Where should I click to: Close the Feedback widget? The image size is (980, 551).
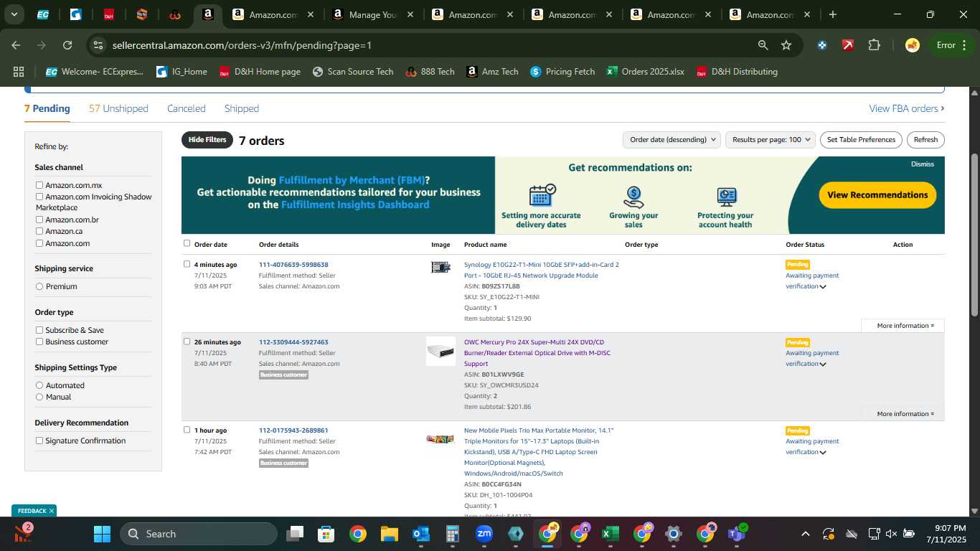click(x=52, y=511)
